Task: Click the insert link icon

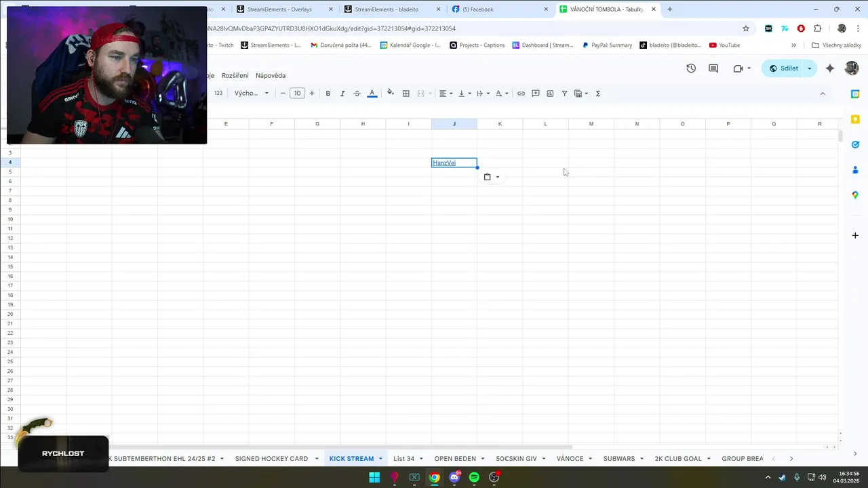Action: tap(521, 94)
